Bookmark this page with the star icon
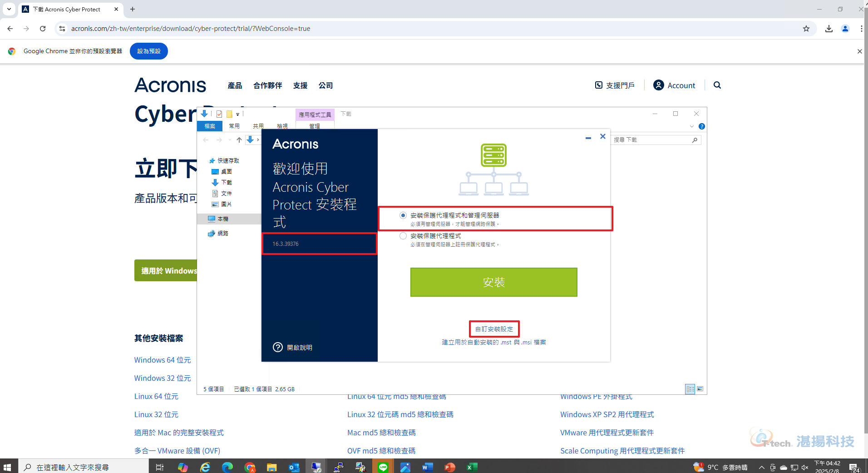 point(806,29)
